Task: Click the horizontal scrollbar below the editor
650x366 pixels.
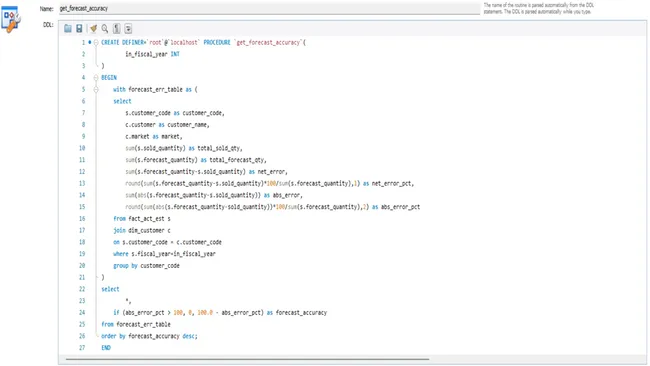Action: tap(247, 359)
